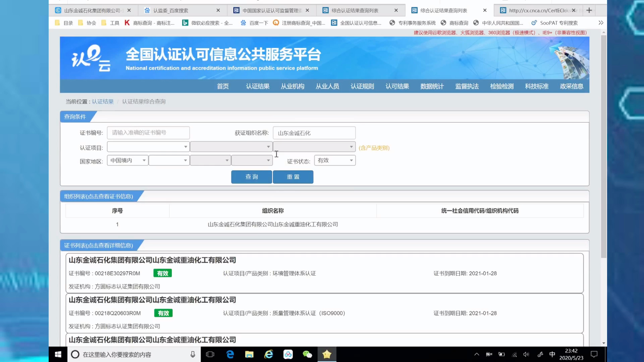Open the 注册商标查询_中国 bookmark
The image size is (644, 362).
pos(299,23)
